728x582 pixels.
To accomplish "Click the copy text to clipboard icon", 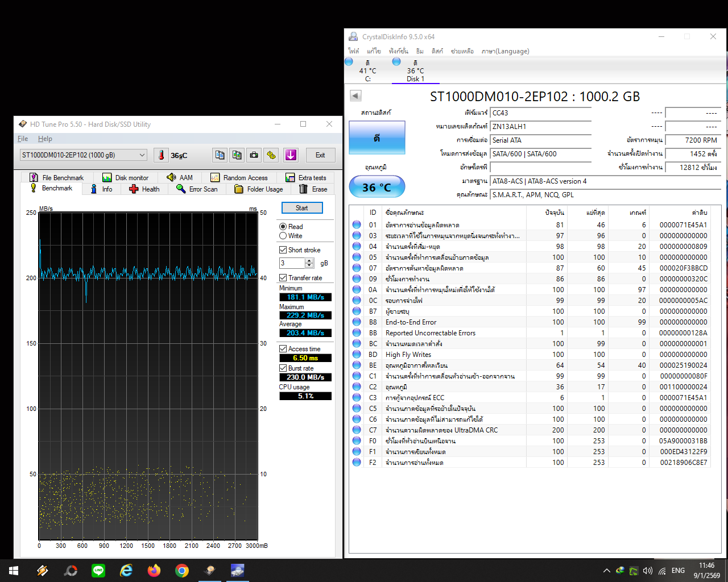I will coord(220,155).
